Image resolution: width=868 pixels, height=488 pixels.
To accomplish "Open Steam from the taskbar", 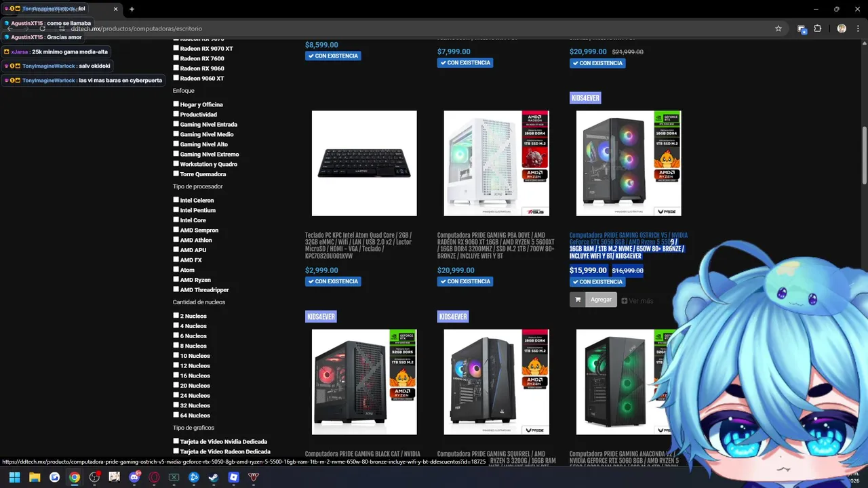I will pyautogui.click(x=214, y=477).
